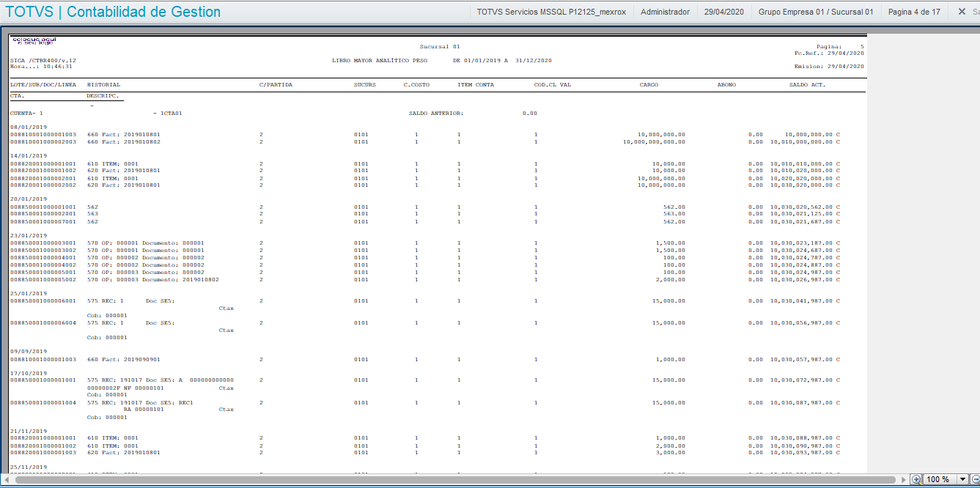Click the SALDO ANTERIOR: label
Screen dimensions: 980x488
436,114
